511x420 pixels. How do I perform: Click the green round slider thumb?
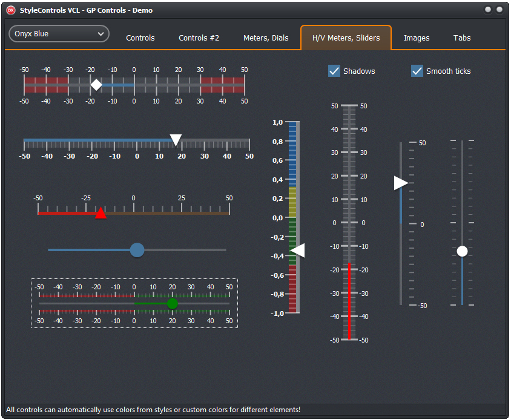pos(172,303)
